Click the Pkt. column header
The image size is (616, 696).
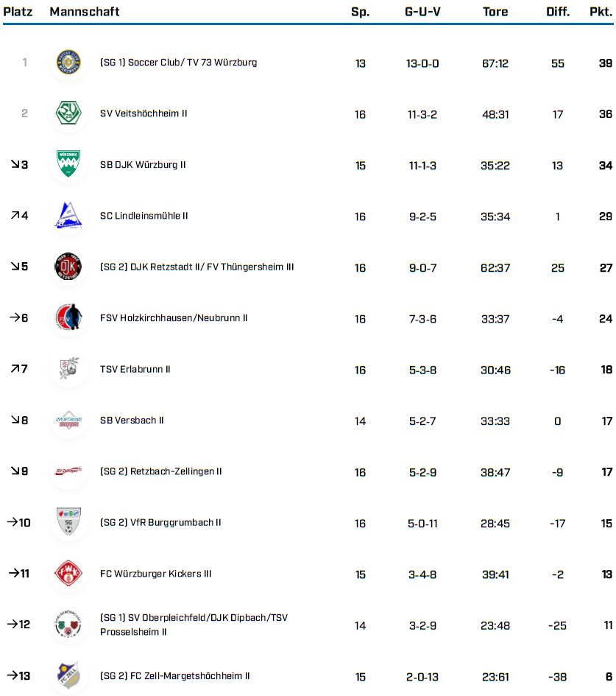pos(601,12)
